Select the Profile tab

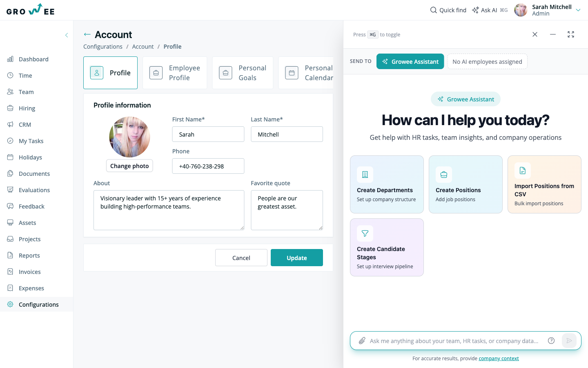pyautogui.click(x=110, y=73)
